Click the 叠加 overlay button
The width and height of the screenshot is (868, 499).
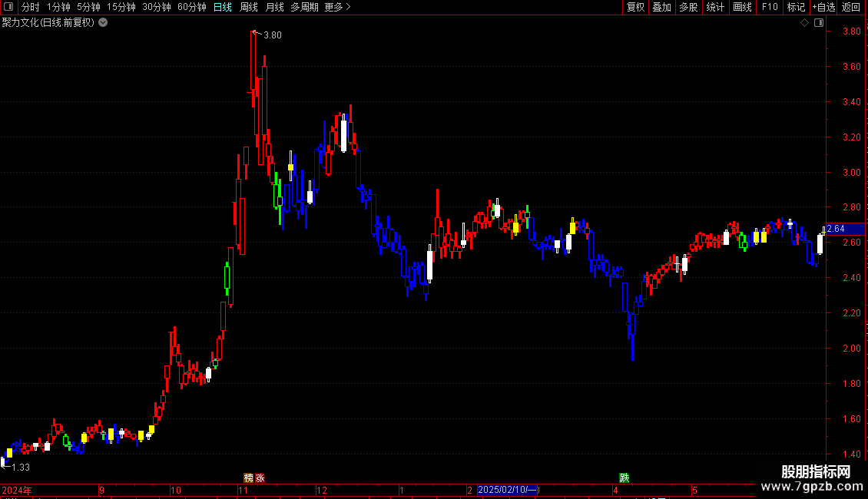pos(662,7)
